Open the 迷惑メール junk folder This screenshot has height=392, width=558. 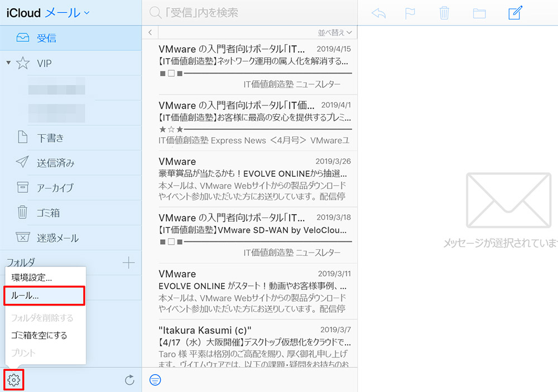(70, 238)
